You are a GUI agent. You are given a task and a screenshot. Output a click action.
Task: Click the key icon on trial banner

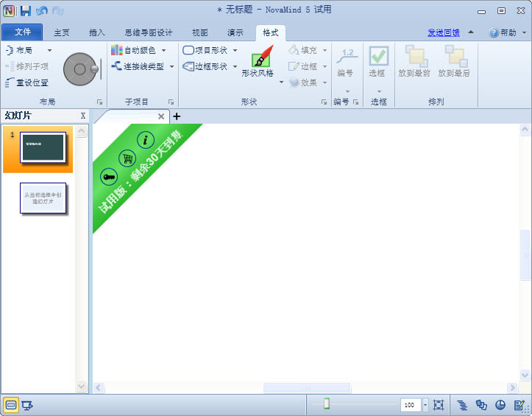click(109, 176)
